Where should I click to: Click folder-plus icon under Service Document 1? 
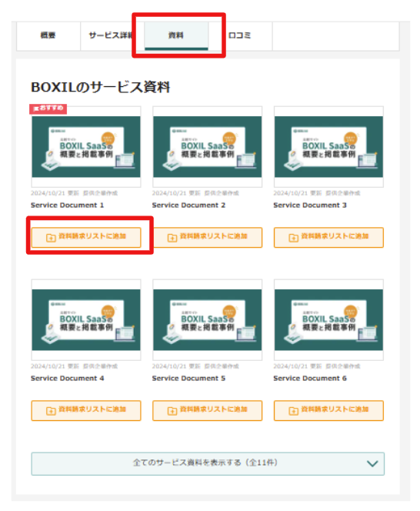click(51, 238)
